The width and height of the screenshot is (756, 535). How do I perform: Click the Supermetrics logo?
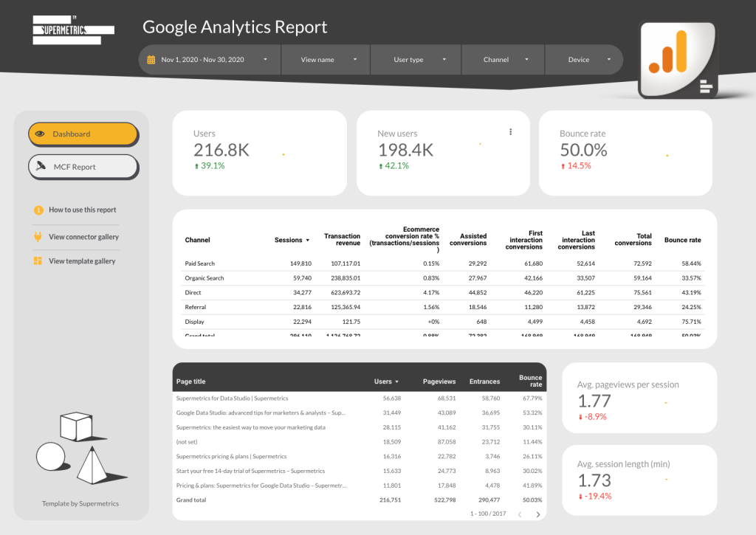[x=73, y=30]
